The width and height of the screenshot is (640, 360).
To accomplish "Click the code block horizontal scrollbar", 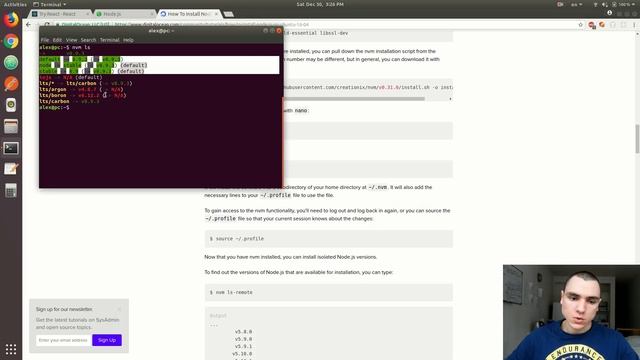I will [354, 99].
